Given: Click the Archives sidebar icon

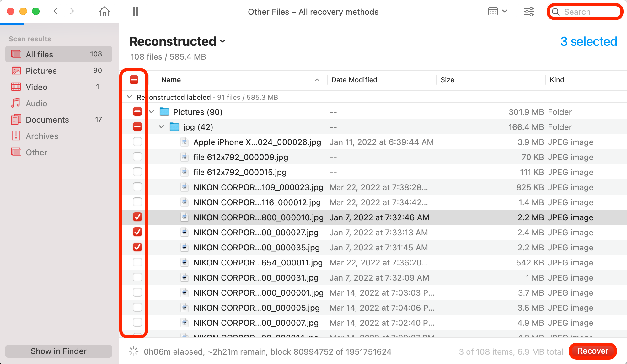Looking at the screenshot, I should coord(16,136).
